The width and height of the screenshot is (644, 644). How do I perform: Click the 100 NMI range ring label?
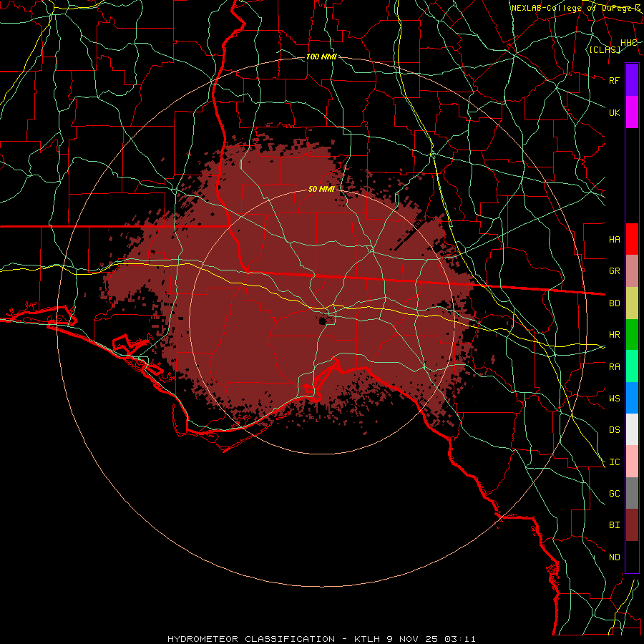321,57
